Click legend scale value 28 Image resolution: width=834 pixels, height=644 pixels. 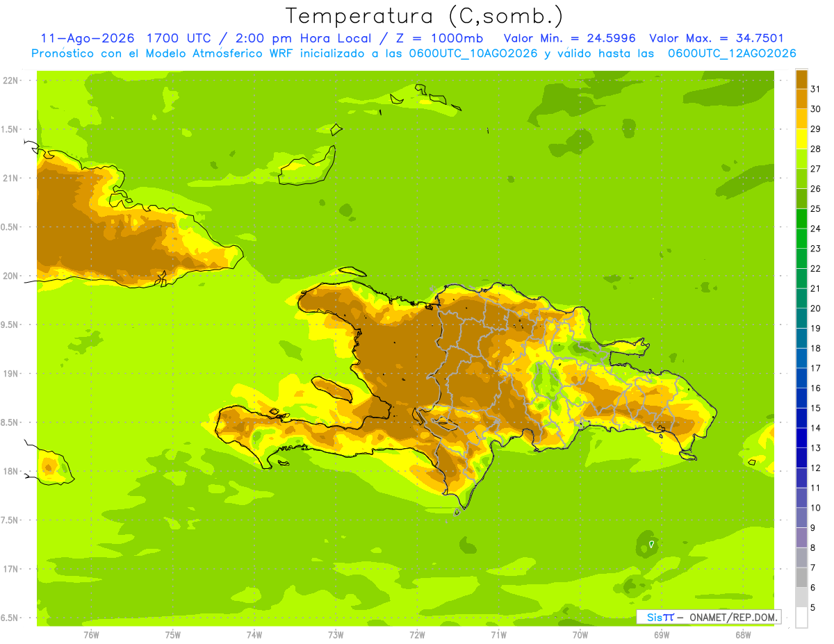click(816, 149)
